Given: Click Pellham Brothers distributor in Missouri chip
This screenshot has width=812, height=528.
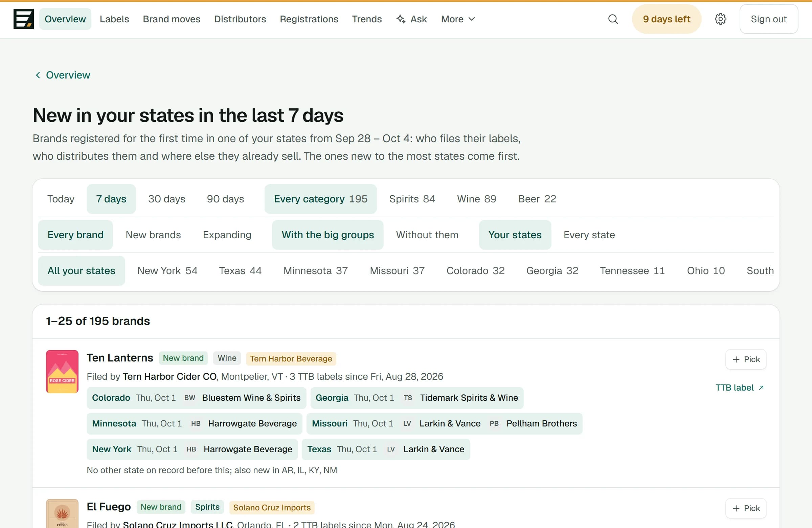Looking at the screenshot, I should point(541,423).
